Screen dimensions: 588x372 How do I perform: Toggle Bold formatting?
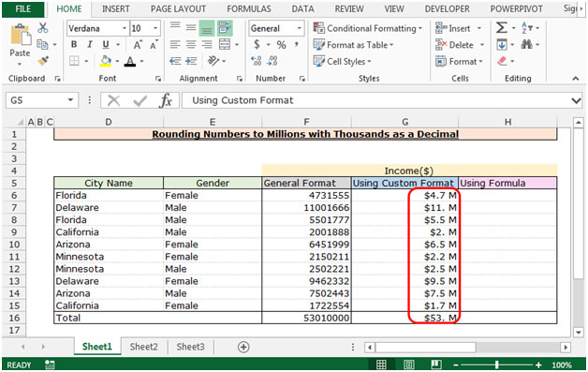tap(74, 44)
